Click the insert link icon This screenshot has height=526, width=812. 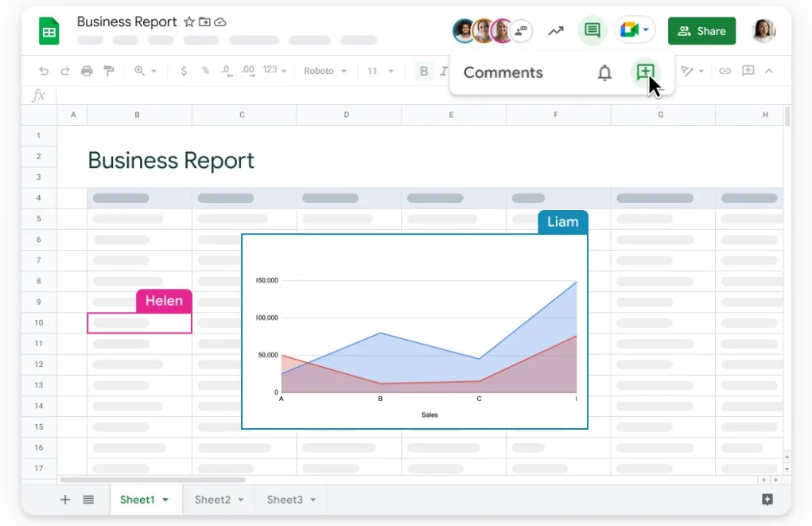click(x=725, y=71)
